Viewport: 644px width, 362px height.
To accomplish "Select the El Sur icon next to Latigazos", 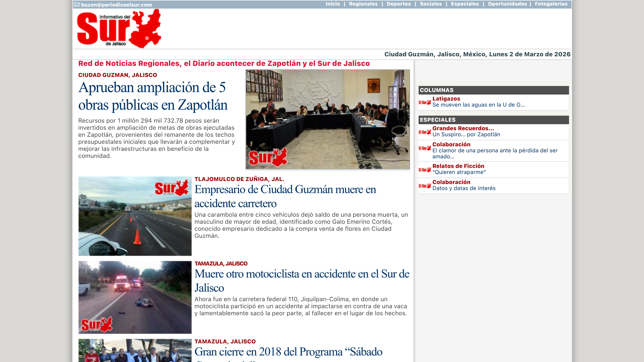I will (425, 102).
